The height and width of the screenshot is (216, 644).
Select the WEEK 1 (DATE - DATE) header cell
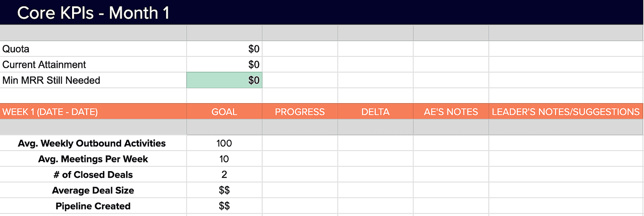tap(93, 112)
